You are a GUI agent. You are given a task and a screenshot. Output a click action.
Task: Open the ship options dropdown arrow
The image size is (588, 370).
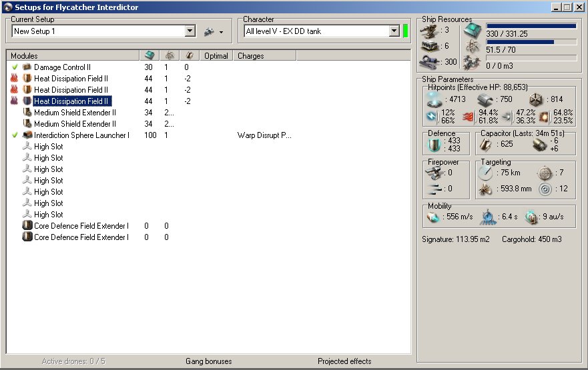click(221, 32)
